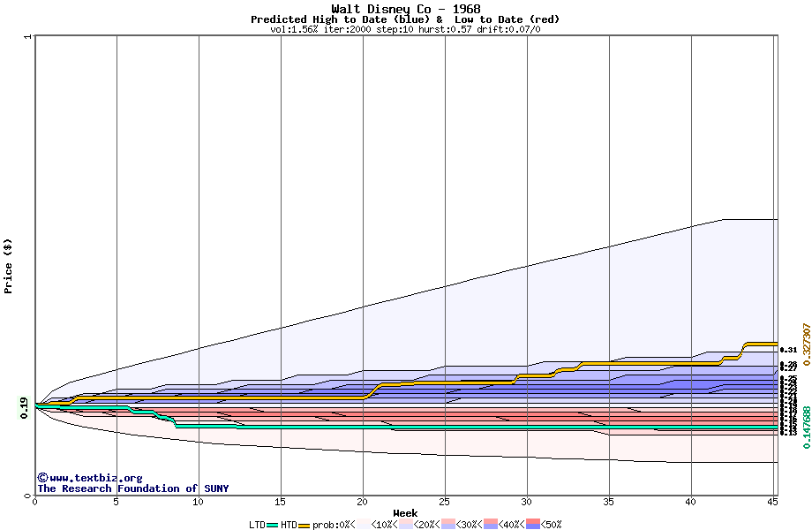Click the cyan LTD legend line
Screen dimensions: 812x530
(273, 526)
